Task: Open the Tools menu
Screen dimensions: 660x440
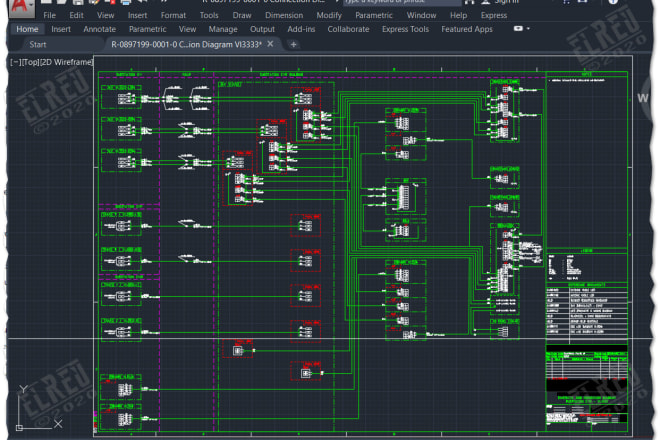Action: pyautogui.click(x=209, y=16)
